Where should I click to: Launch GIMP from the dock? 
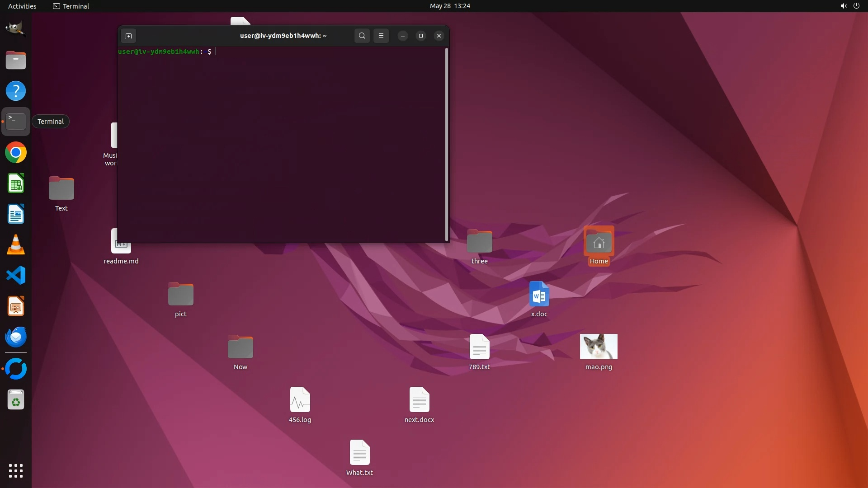pyautogui.click(x=16, y=29)
